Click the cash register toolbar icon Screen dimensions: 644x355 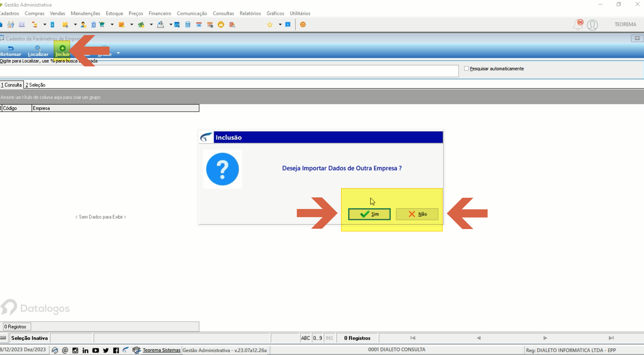coord(160,25)
